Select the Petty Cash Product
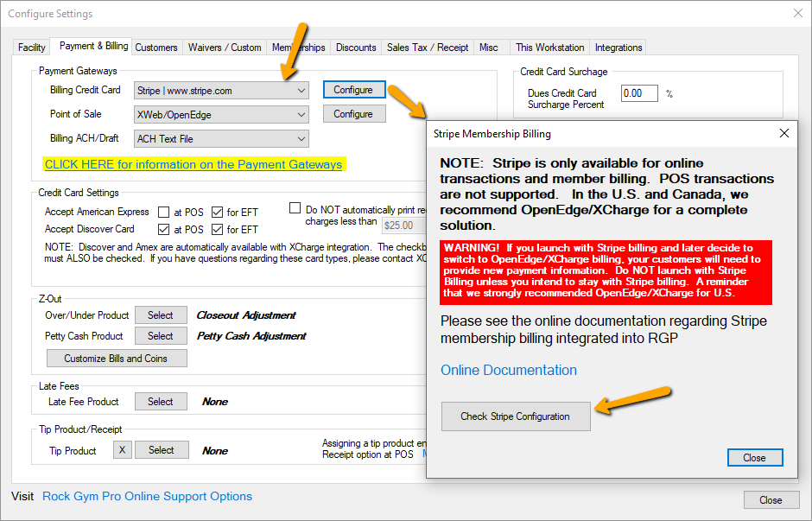This screenshot has height=521, width=812. click(x=161, y=335)
